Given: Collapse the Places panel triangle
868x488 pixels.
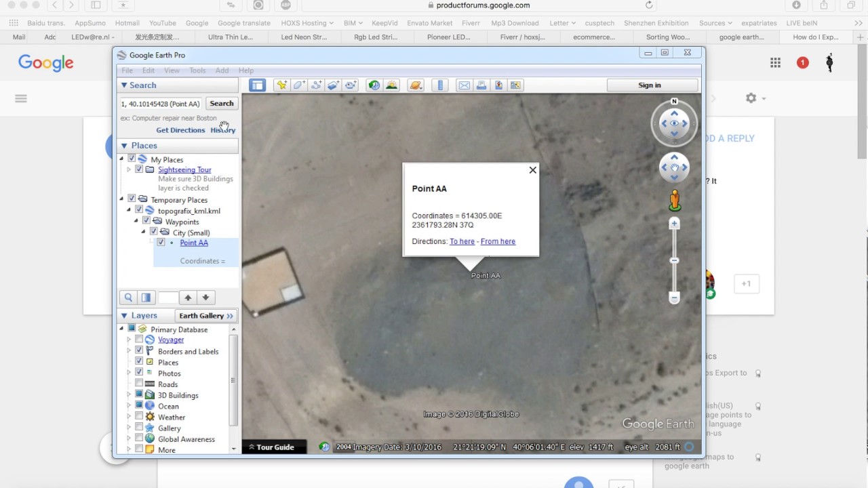Looking at the screenshot, I should [124, 146].
